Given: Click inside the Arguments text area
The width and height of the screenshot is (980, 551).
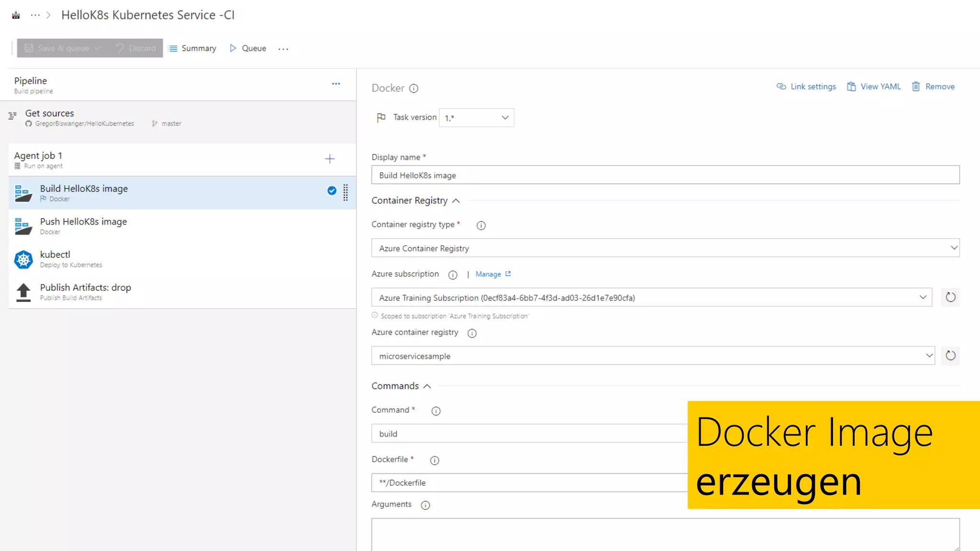Looking at the screenshot, I should (665, 534).
